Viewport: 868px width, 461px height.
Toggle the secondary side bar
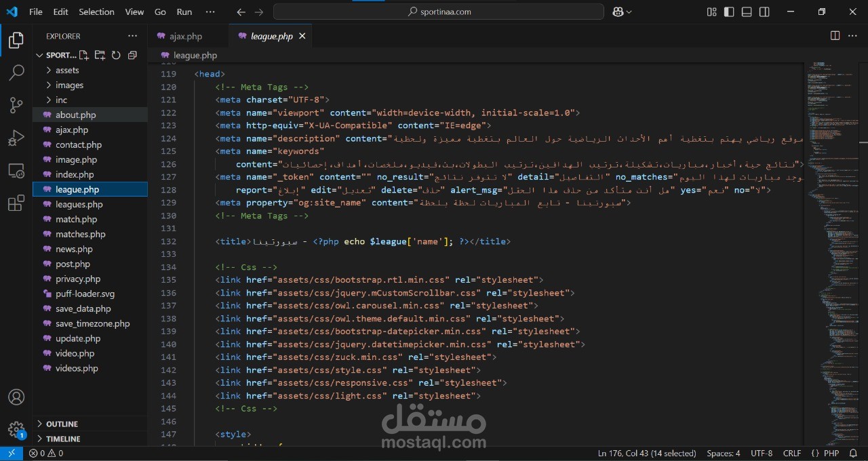(764, 12)
